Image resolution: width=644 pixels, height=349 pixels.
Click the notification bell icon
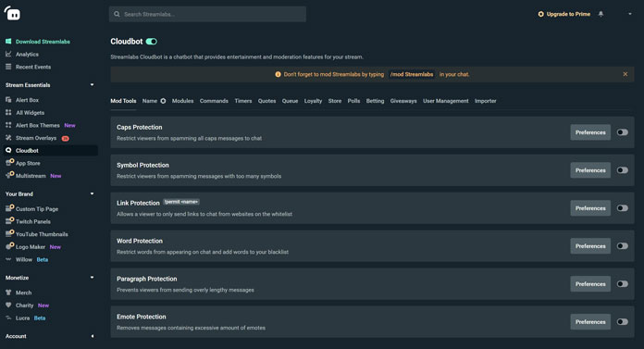pyautogui.click(x=601, y=14)
